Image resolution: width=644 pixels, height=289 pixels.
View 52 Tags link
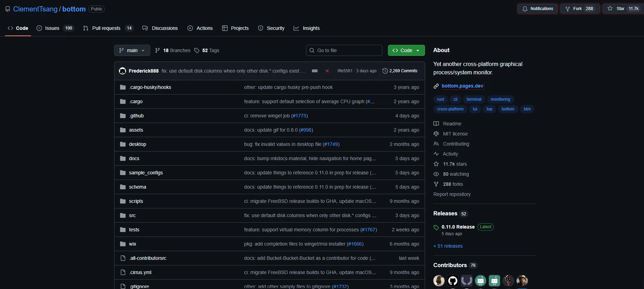pos(206,50)
